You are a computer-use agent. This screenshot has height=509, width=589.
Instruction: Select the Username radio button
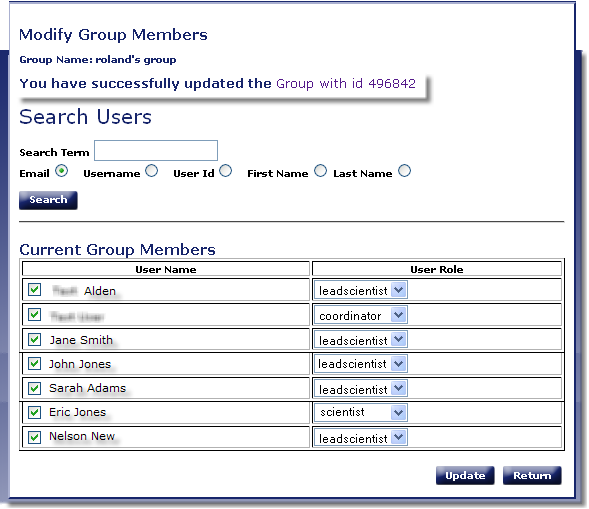152,171
